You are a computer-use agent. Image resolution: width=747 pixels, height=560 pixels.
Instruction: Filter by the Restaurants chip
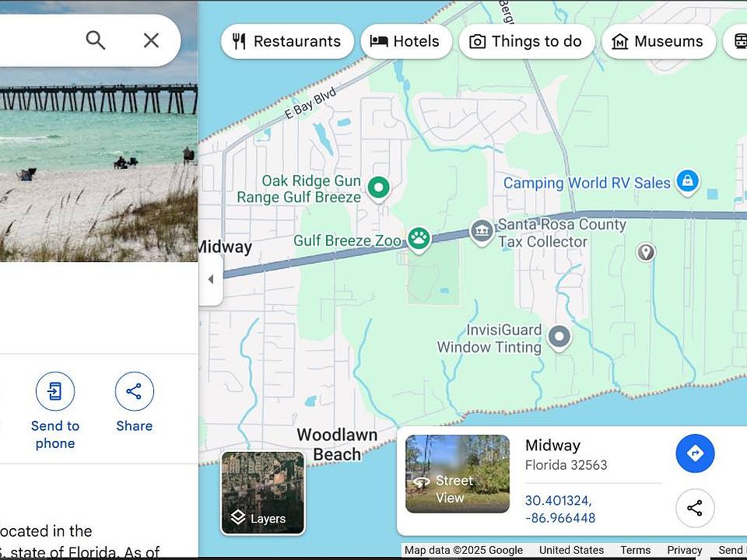[287, 41]
